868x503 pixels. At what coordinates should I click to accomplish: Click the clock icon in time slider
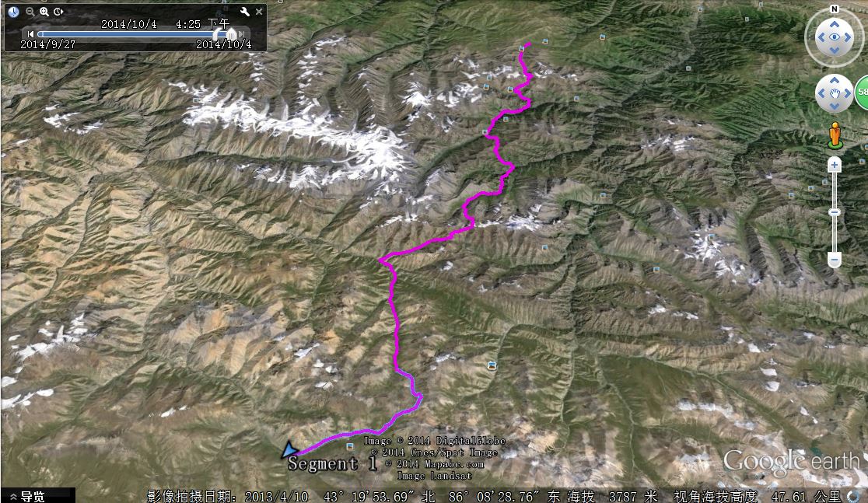[14, 12]
